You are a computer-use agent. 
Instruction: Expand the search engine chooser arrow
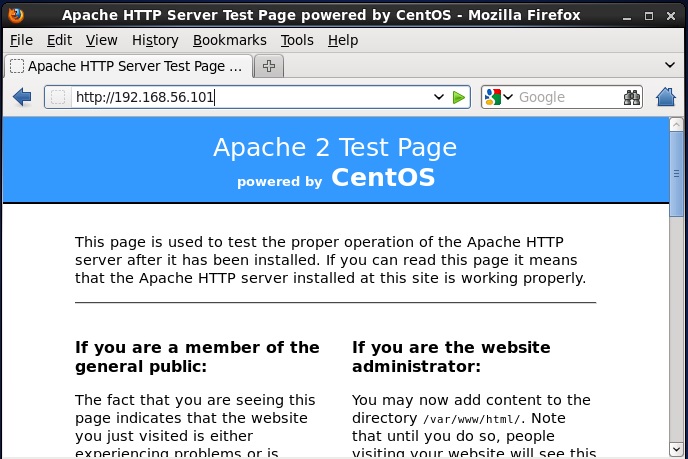pyautogui.click(x=508, y=97)
